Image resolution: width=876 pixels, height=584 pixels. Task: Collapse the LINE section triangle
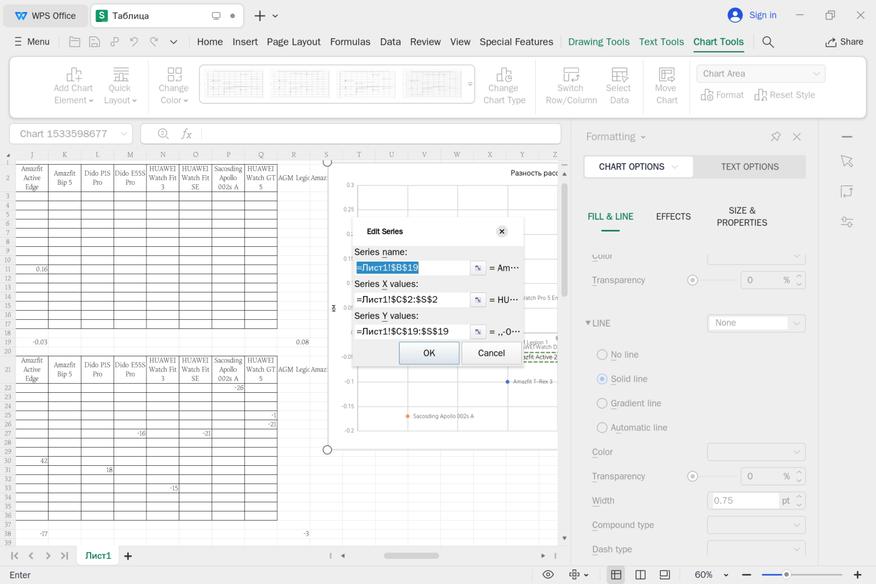pyautogui.click(x=588, y=323)
